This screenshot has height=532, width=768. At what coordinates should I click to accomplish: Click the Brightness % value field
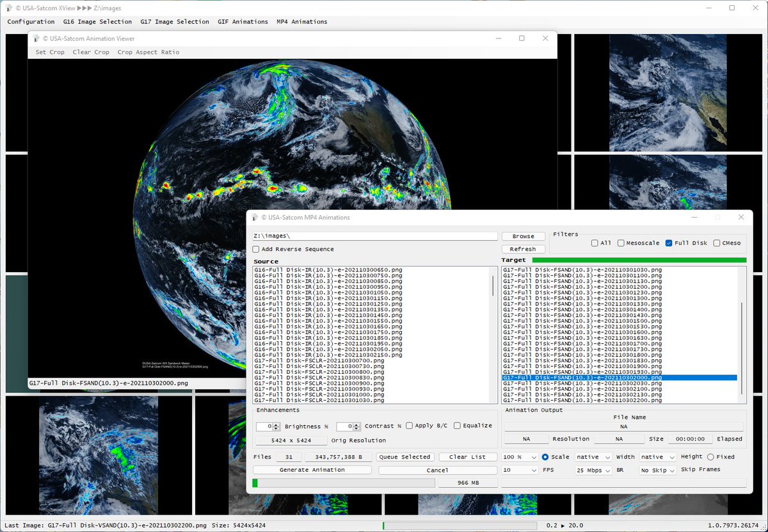[x=264, y=426]
